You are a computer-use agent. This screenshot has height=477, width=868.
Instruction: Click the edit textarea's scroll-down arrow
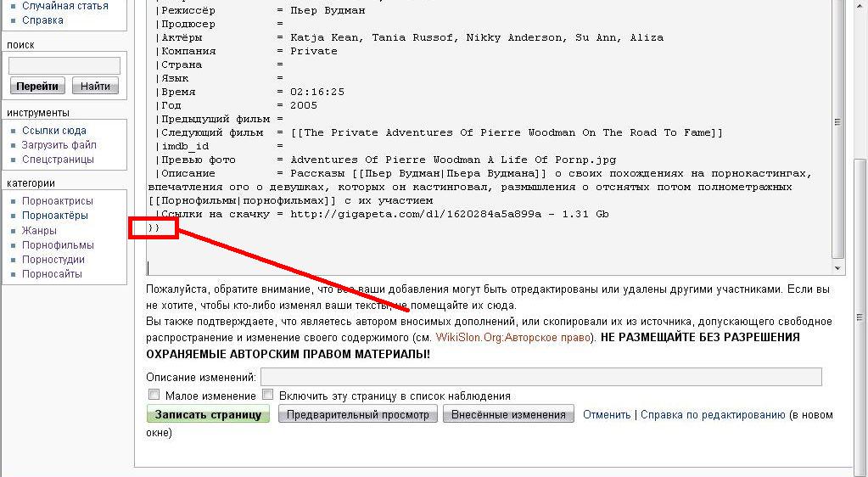837,268
